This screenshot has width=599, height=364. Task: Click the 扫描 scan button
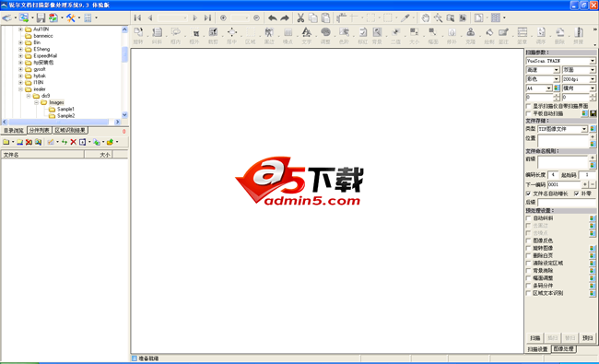coord(534,337)
